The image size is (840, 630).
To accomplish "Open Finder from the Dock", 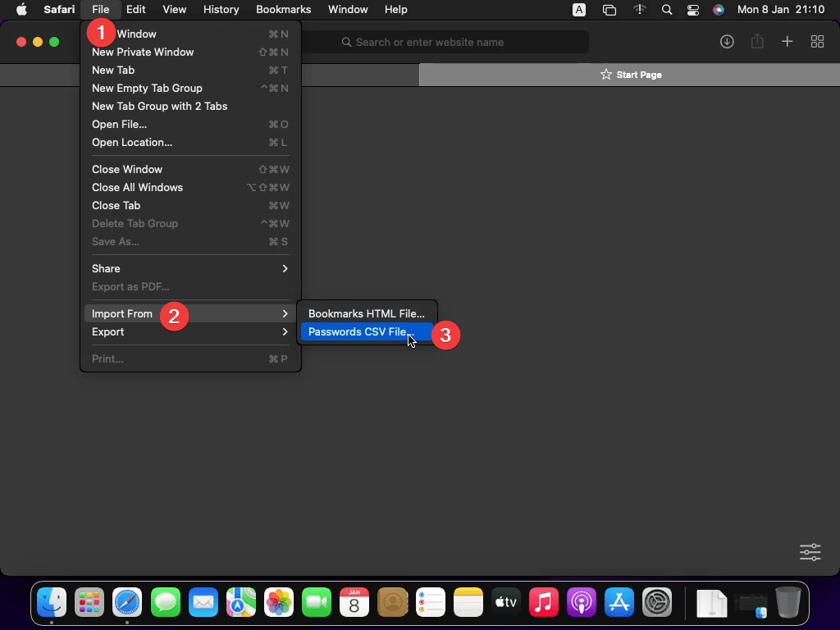I will point(52,601).
